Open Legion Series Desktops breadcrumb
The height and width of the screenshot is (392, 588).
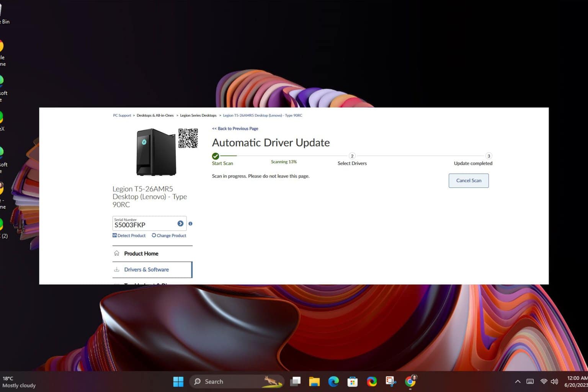pyautogui.click(x=198, y=115)
